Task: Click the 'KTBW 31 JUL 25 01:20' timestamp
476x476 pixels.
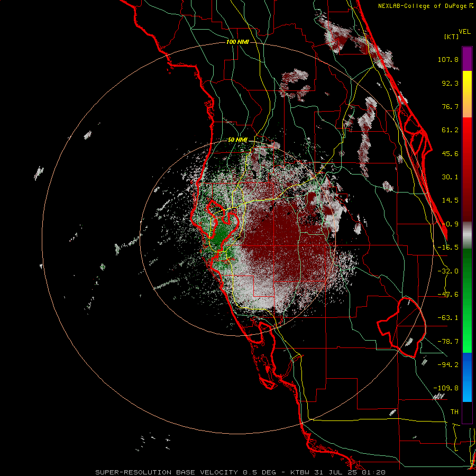Action: pos(338,472)
